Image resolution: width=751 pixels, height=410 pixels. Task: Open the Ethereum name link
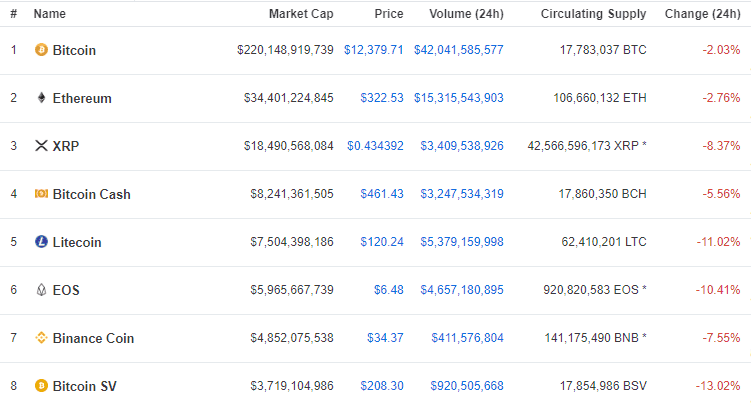[x=82, y=98]
